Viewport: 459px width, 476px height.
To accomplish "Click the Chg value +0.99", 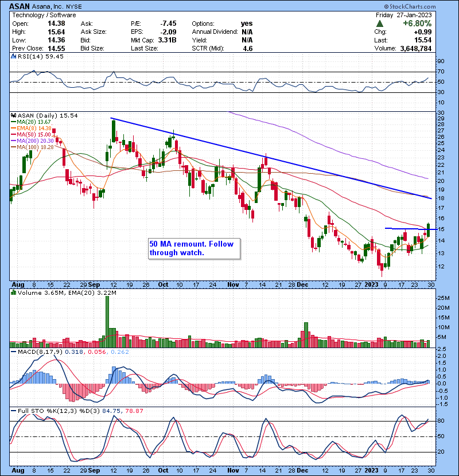I will tap(422, 32).
